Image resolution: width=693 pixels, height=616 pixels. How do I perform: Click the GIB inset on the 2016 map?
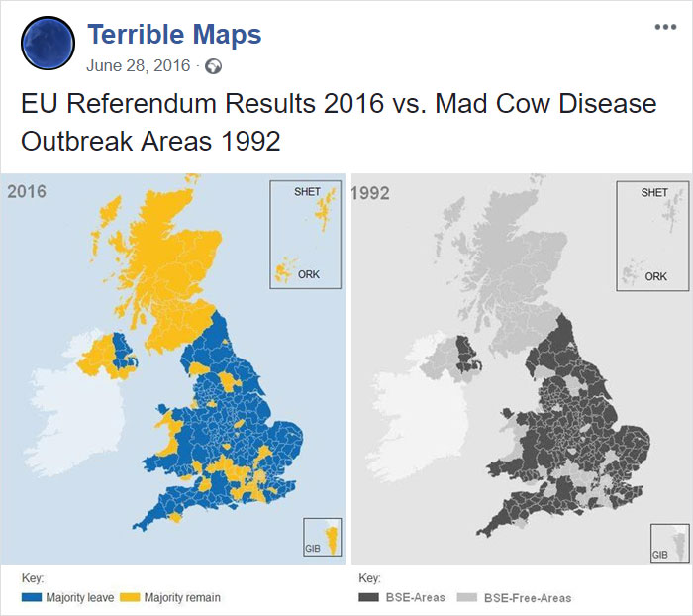pos(323,540)
